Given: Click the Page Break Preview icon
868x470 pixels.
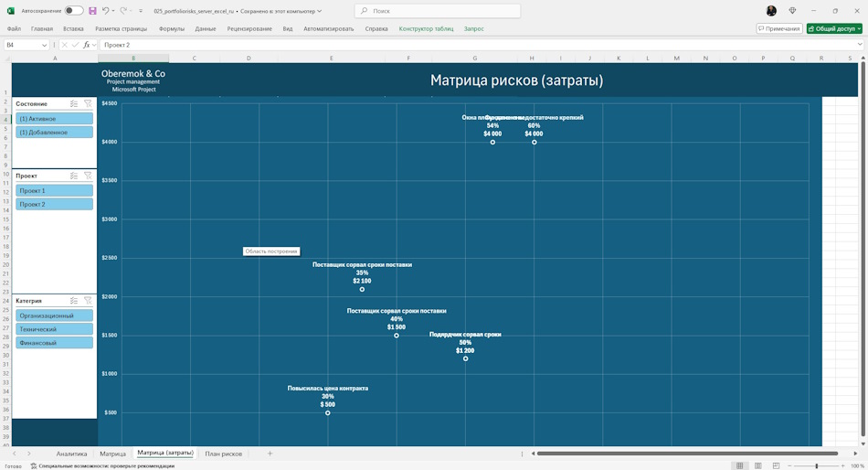Looking at the screenshot, I should coord(776,465).
